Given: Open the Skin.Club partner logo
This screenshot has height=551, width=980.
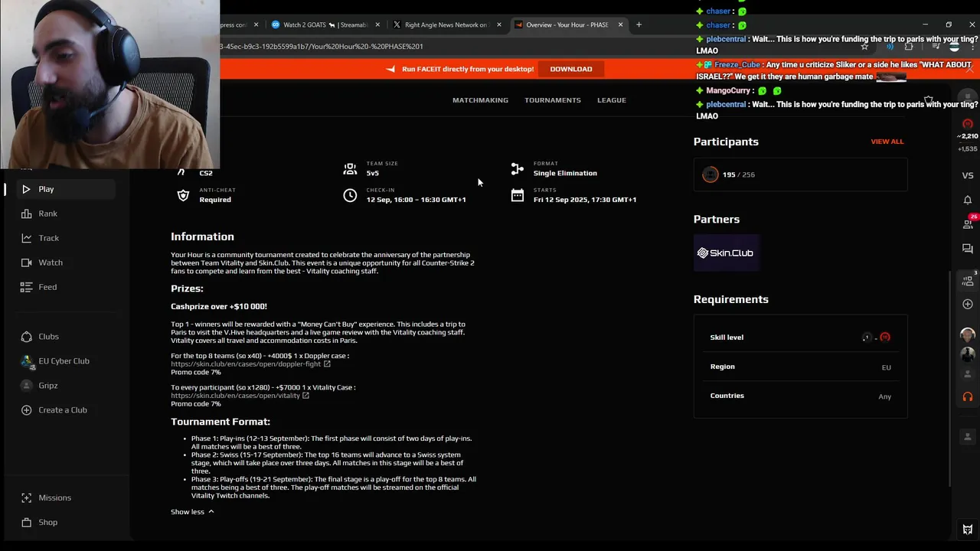Looking at the screenshot, I should click(x=726, y=253).
